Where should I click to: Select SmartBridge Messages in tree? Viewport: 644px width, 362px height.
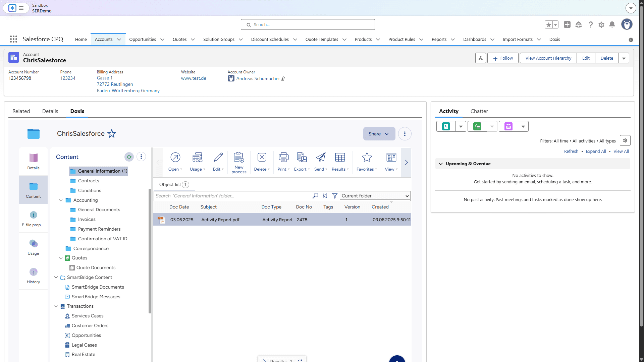coord(96,297)
